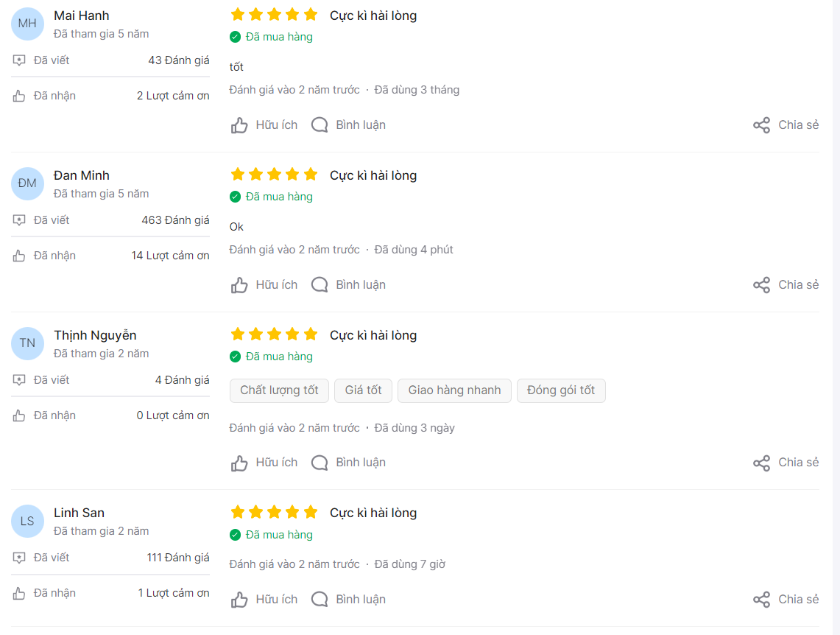Click the 'Giao hàng nhanh' tag
Screen dimensions: 840x635
click(454, 390)
